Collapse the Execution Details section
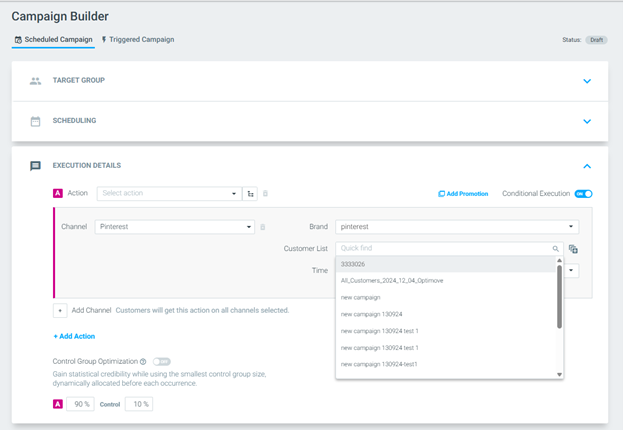623x430 pixels. coord(587,166)
